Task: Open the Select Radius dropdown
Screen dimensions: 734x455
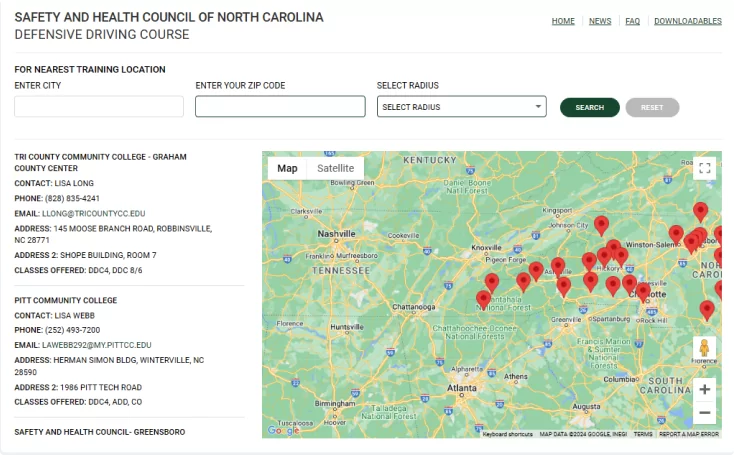Action: point(461,107)
